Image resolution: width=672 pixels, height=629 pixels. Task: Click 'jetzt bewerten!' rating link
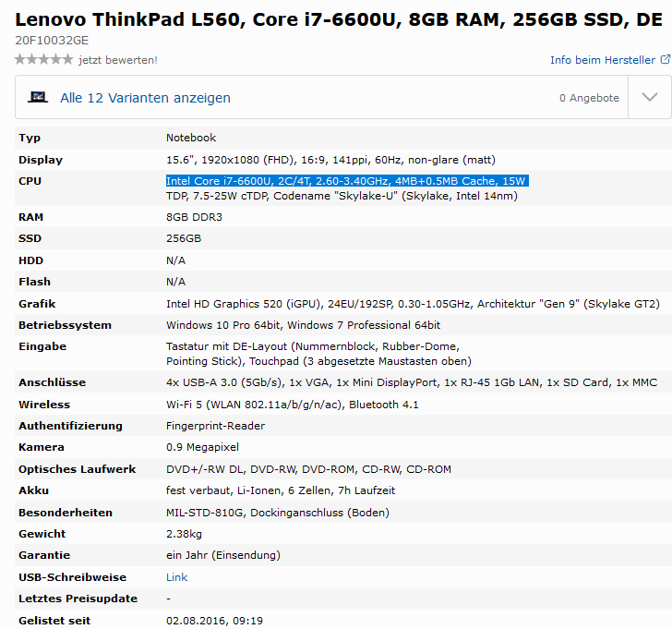pos(118,60)
